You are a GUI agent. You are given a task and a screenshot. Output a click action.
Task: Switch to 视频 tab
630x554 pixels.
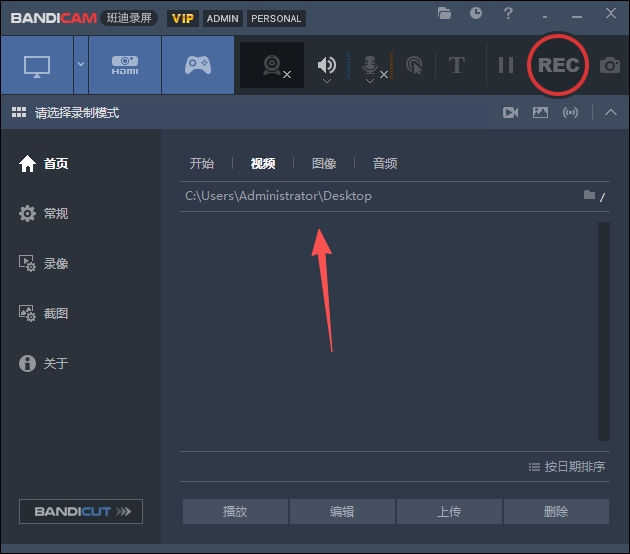point(263,164)
